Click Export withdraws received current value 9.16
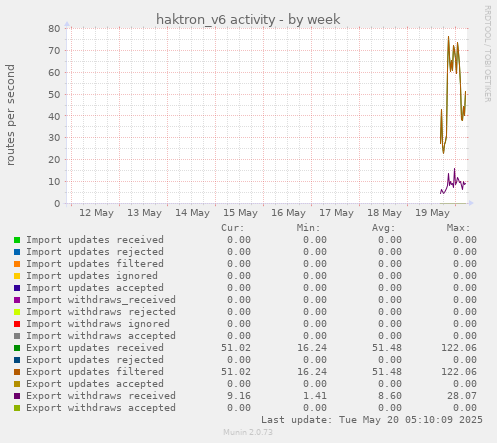The image size is (497, 443). pos(239,396)
